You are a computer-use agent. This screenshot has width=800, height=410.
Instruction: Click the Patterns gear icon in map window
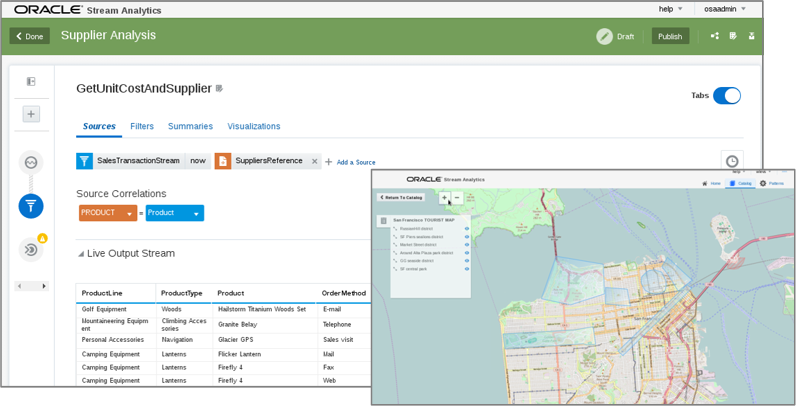[763, 184]
